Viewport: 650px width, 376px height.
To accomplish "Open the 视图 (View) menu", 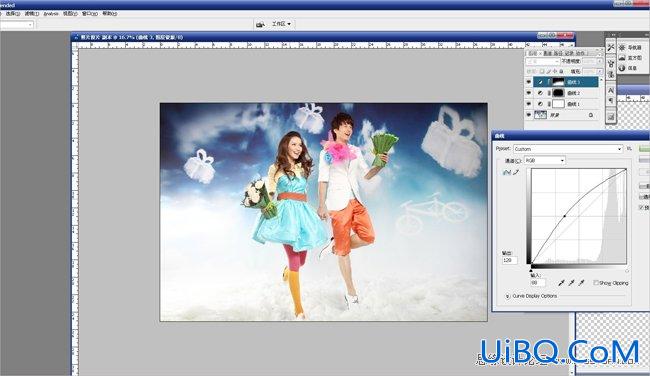I will coord(70,14).
